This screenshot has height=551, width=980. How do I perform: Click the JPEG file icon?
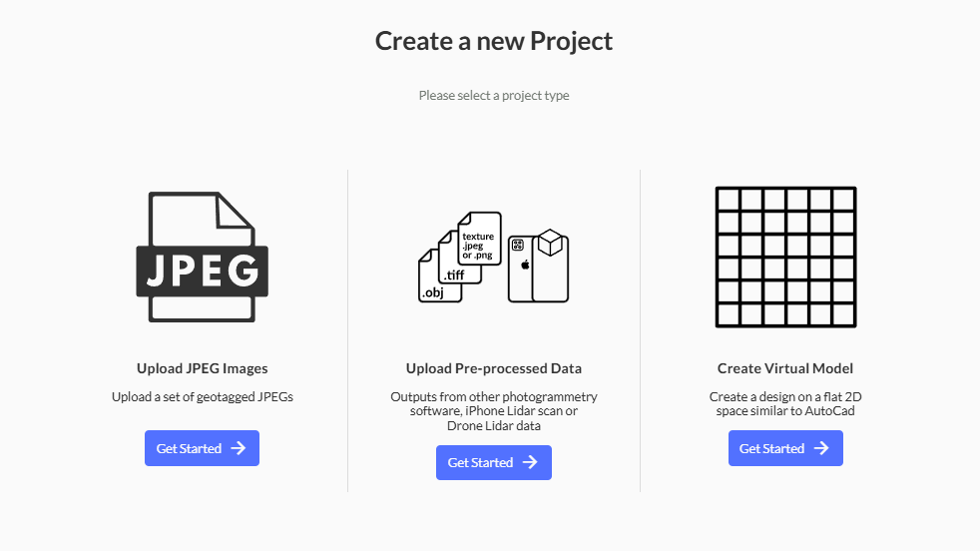tap(202, 257)
